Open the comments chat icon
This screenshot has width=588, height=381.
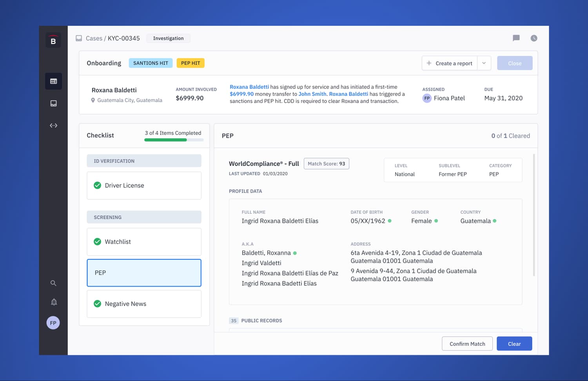click(x=516, y=38)
